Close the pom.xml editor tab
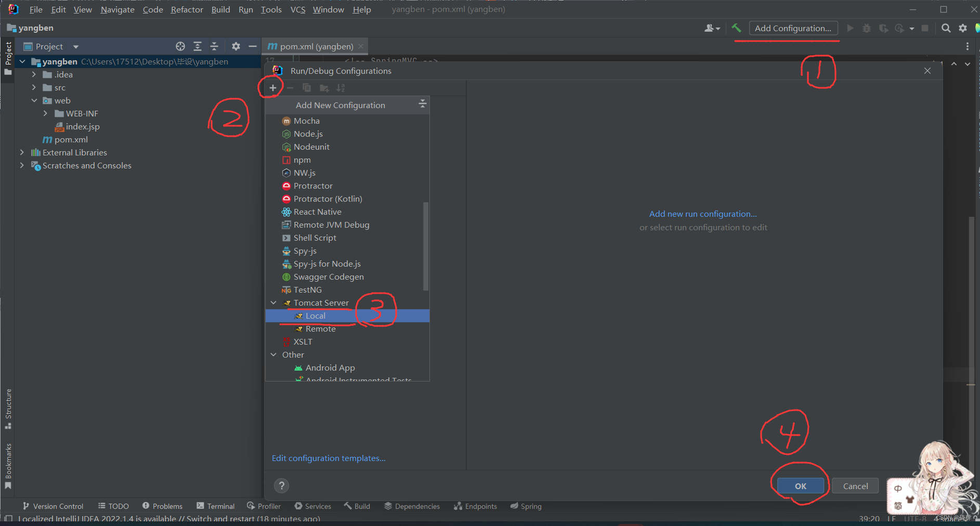This screenshot has width=980, height=526. 361,46
